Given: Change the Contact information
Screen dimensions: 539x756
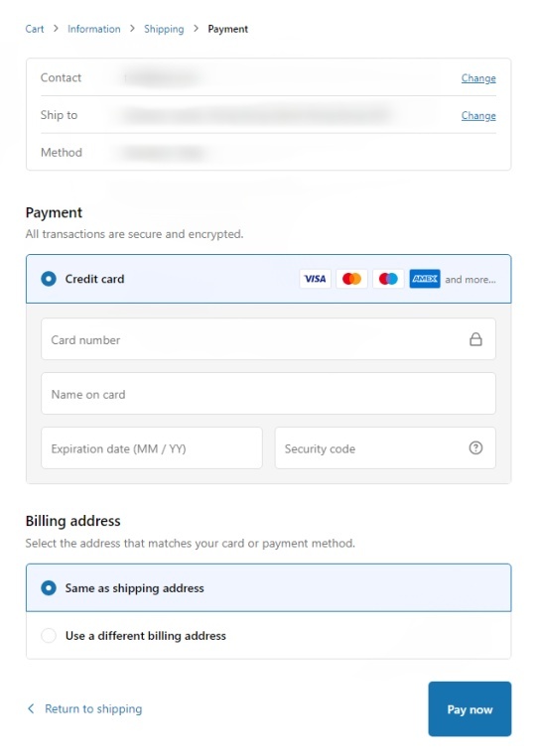Looking at the screenshot, I should (478, 78).
